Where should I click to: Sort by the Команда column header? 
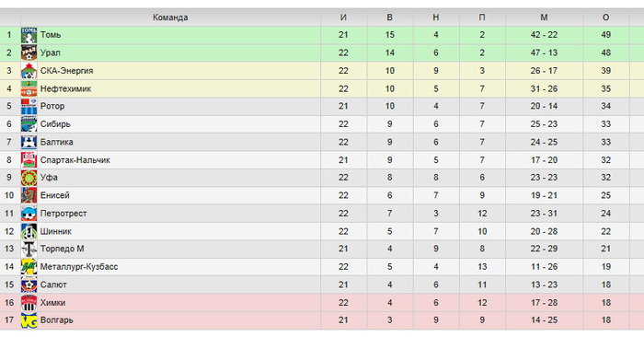click(x=170, y=17)
